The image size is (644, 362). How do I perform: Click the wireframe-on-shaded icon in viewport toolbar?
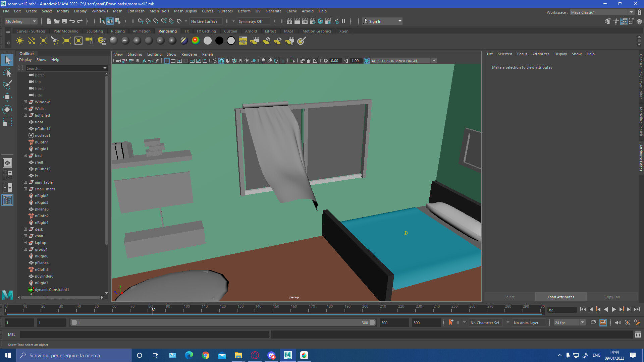(x=234, y=61)
